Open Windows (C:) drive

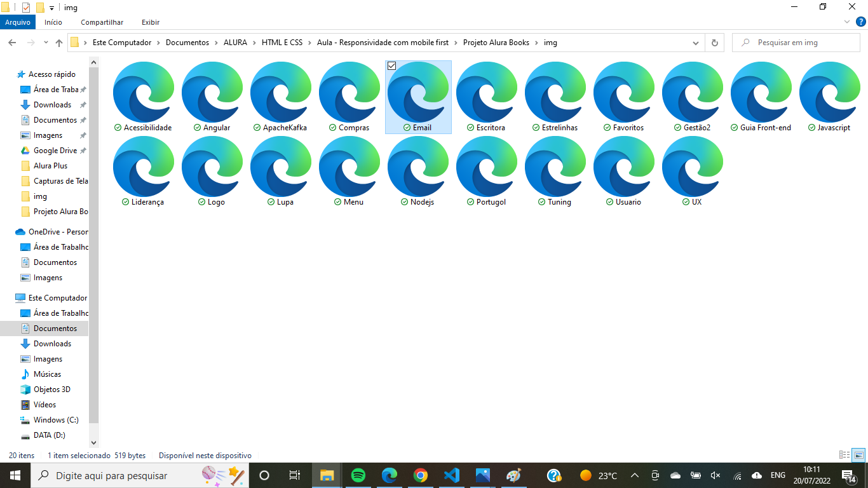[56, 420]
